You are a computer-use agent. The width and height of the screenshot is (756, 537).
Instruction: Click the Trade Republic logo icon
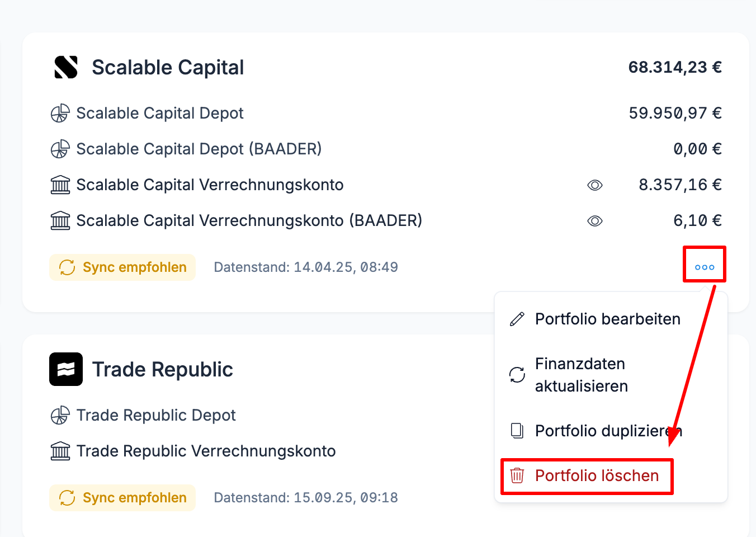pyautogui.click(x=66, y=369)
